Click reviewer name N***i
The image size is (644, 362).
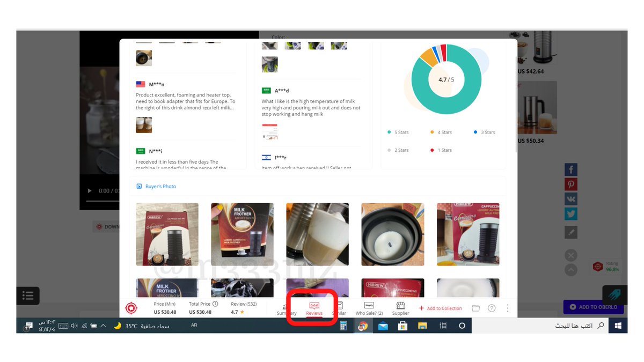click(157, 151)
